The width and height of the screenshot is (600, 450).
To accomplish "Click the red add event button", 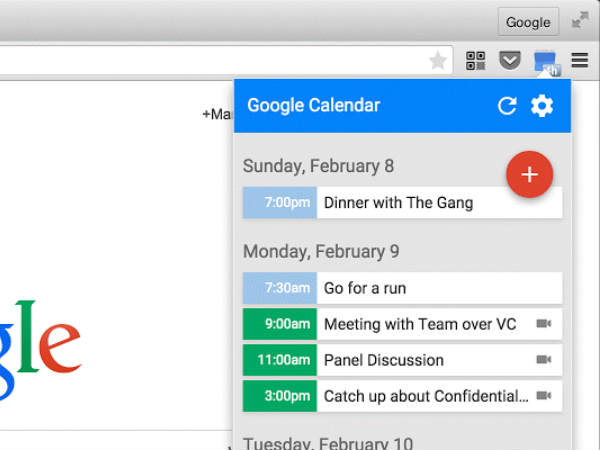I will click(529, 175).
